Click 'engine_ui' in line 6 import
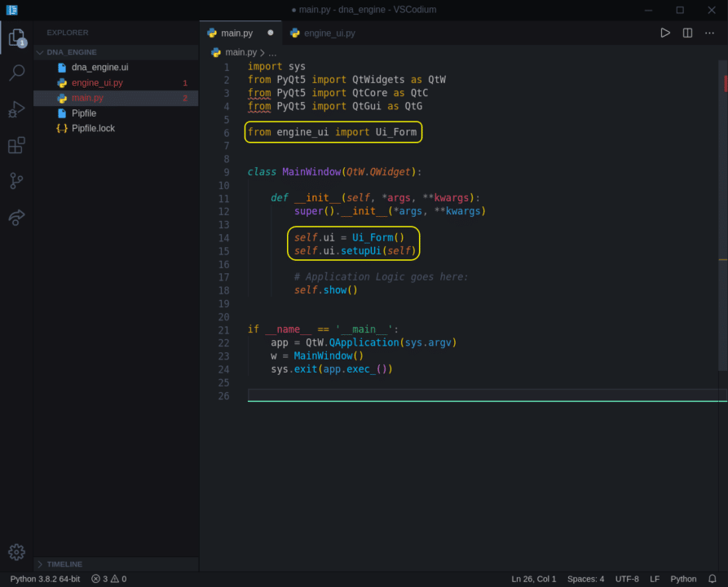The height and width of the screenshot is (587, 728). coord(302,132)
